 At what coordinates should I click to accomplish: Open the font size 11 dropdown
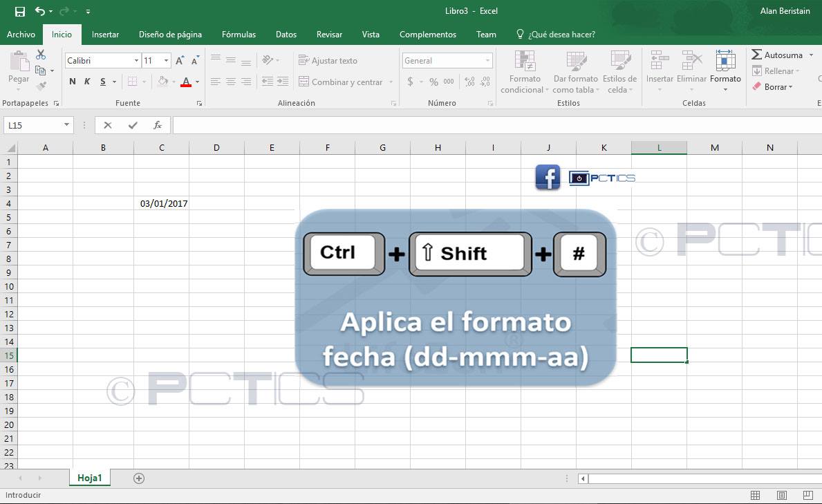click(166, 61)
